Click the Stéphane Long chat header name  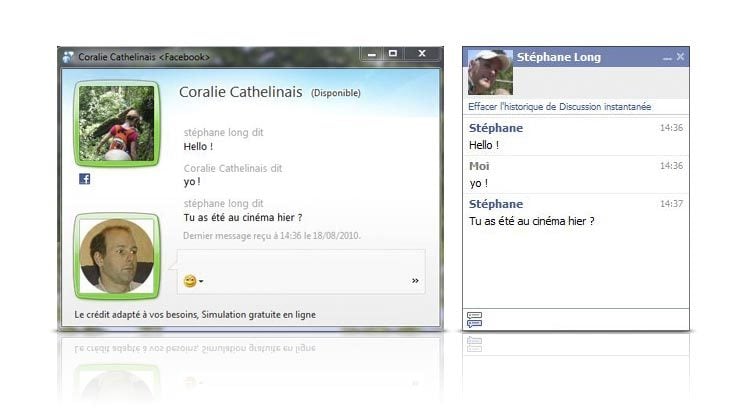click(x=559, y=57)
